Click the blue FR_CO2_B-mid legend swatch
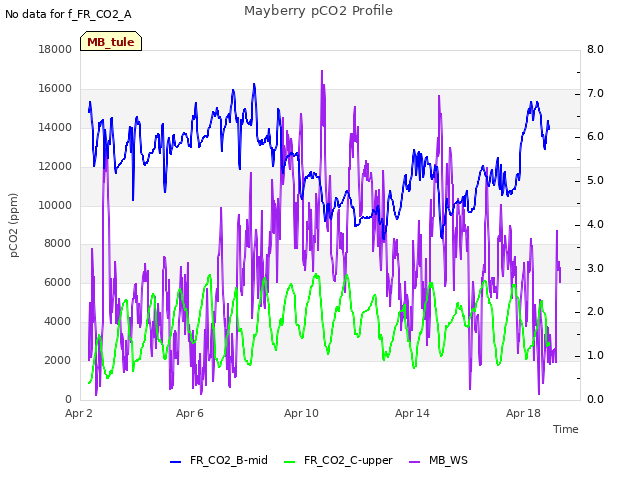 click(x=176, y=462)
